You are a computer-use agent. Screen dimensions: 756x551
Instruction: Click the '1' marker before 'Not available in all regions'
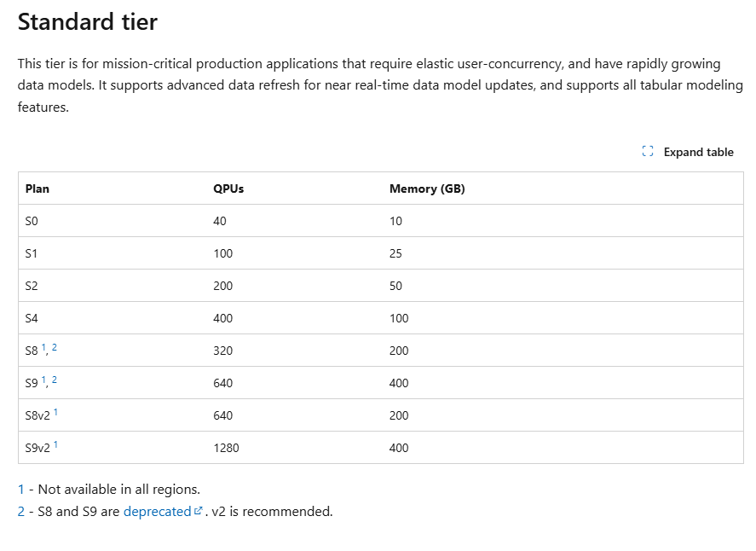click(21, 490)
